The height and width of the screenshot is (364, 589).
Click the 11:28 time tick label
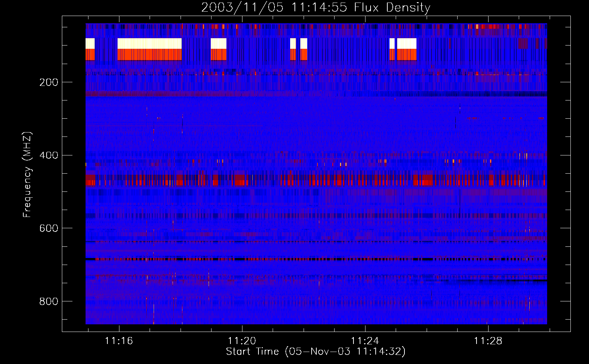point(488,341)
